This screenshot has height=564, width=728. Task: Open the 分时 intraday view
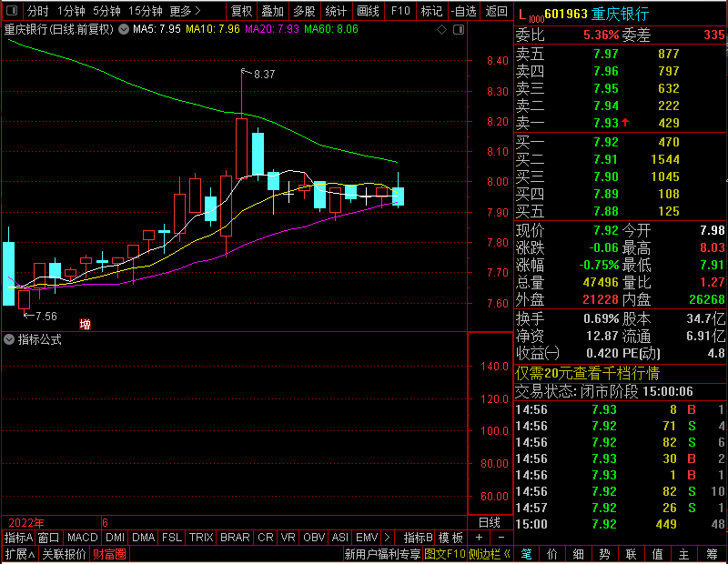click(x=37, y=11)
